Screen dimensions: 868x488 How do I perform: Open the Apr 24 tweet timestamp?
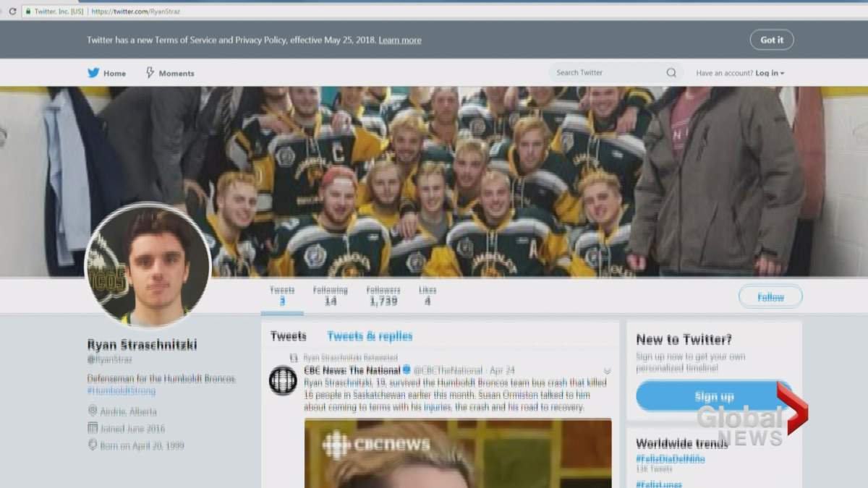click(x=501, y=370)
